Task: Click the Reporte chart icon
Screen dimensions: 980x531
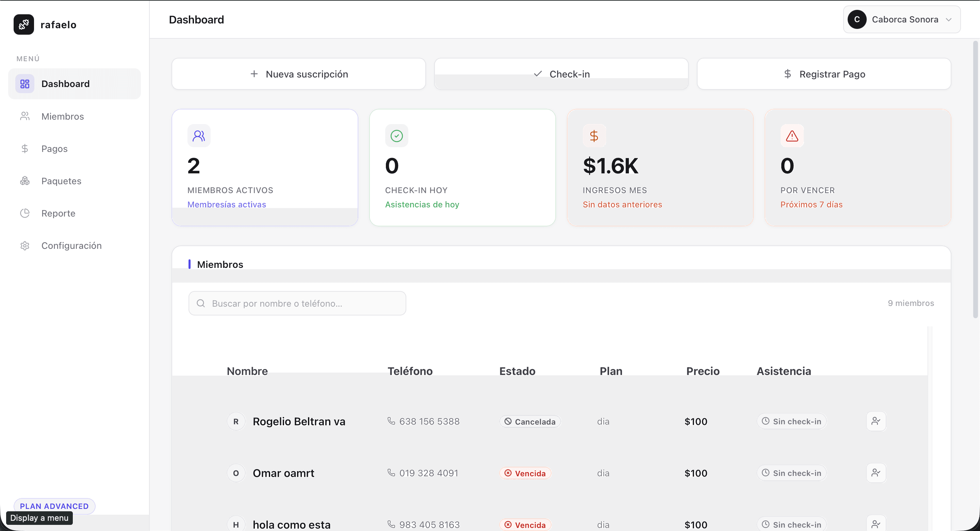Action: pos(25,213)
